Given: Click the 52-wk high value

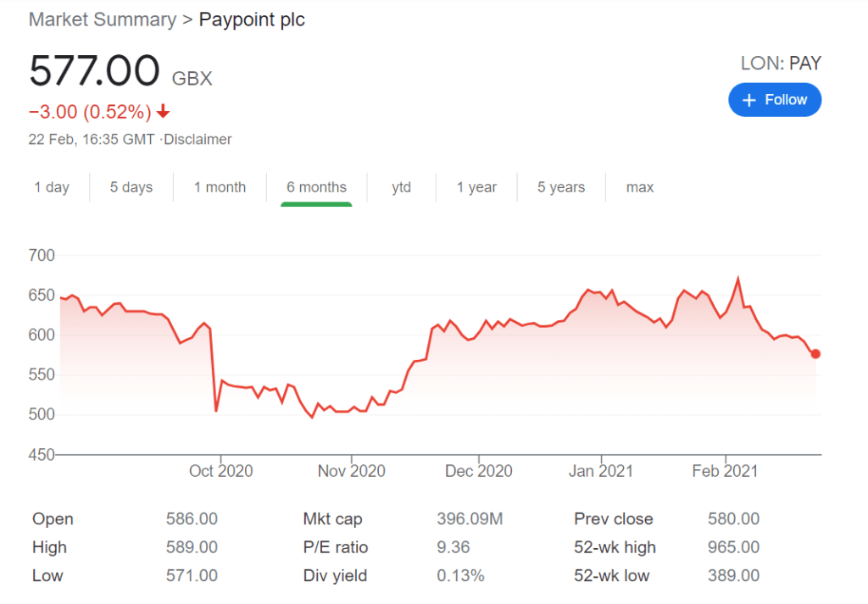Looking at the screenshot, I should click(733, 547).
